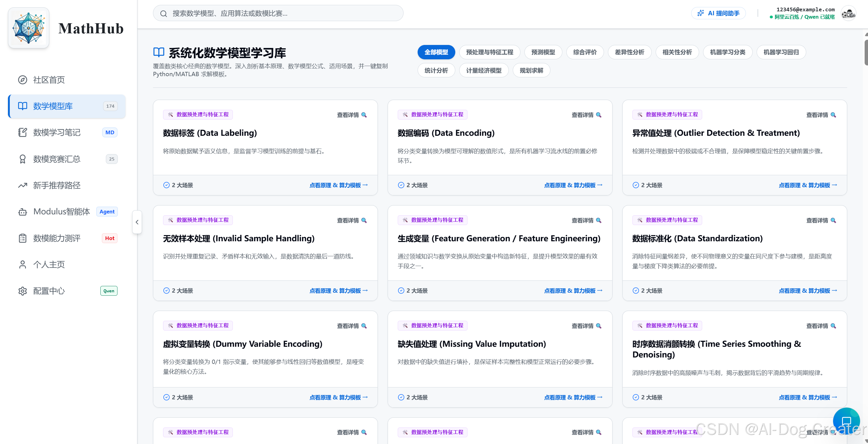This screenshot has width=868, height=444.
Task: Select the 预测模型 filter tab
Action: [543, 52]
